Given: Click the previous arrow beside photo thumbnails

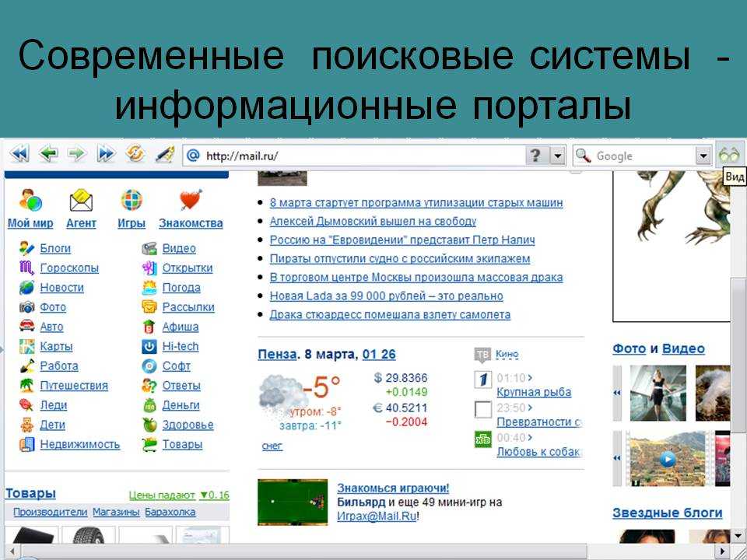Looking at the screenshot, I should point(617,393).
